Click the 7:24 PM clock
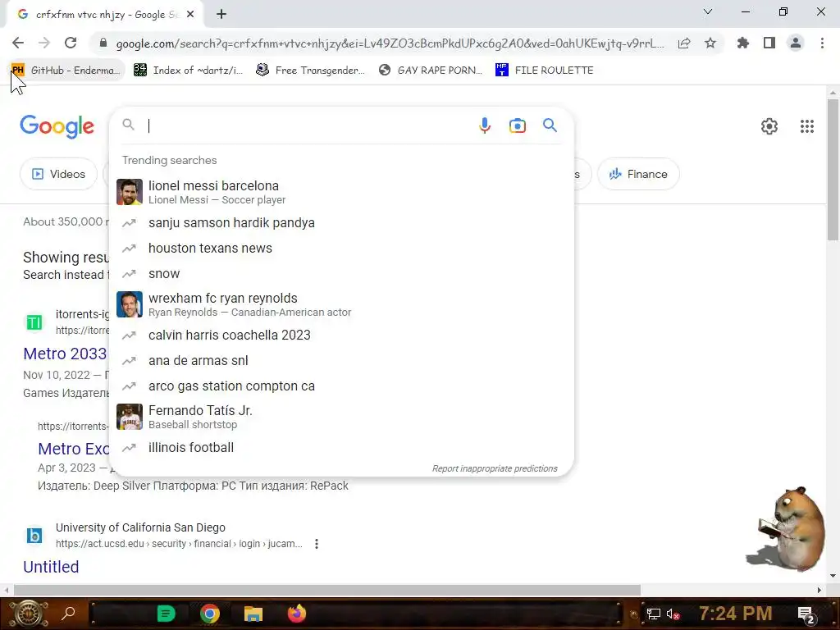Screen dimensions: 840x630 (x=736, y=614)
